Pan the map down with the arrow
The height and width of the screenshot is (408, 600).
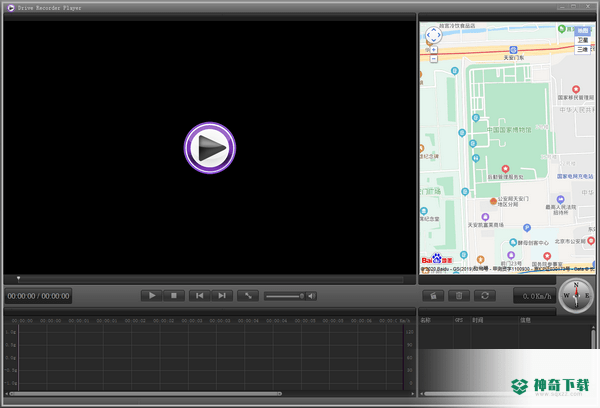click(x=434, y=40)
